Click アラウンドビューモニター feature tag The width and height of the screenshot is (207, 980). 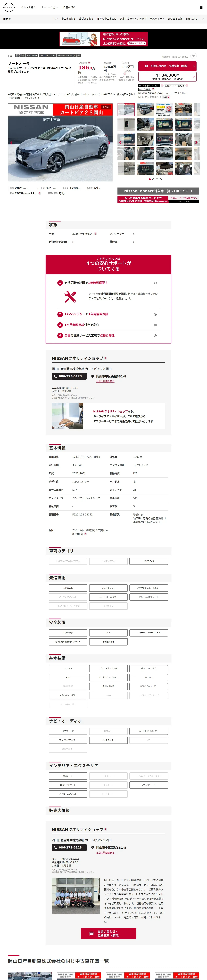click(149, 588)
